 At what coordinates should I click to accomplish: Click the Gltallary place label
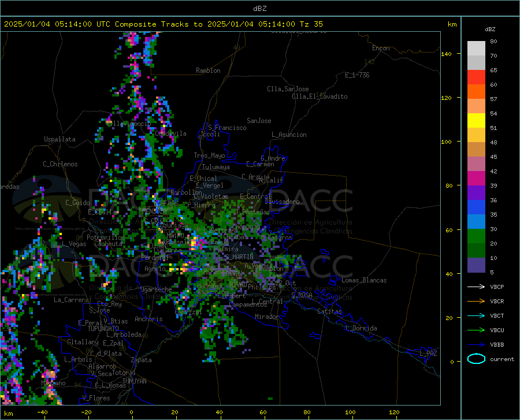[83, 342]
